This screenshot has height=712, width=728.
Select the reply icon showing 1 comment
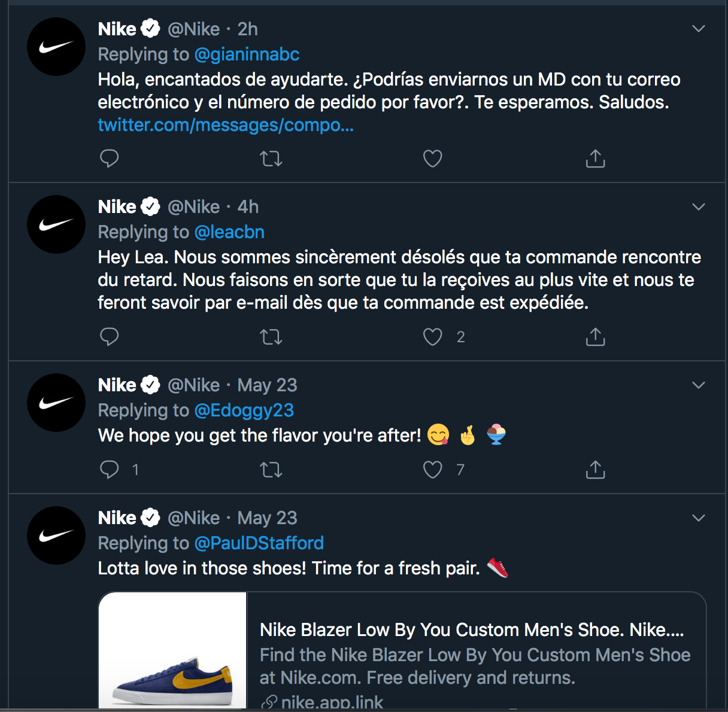tap(109, 470)
